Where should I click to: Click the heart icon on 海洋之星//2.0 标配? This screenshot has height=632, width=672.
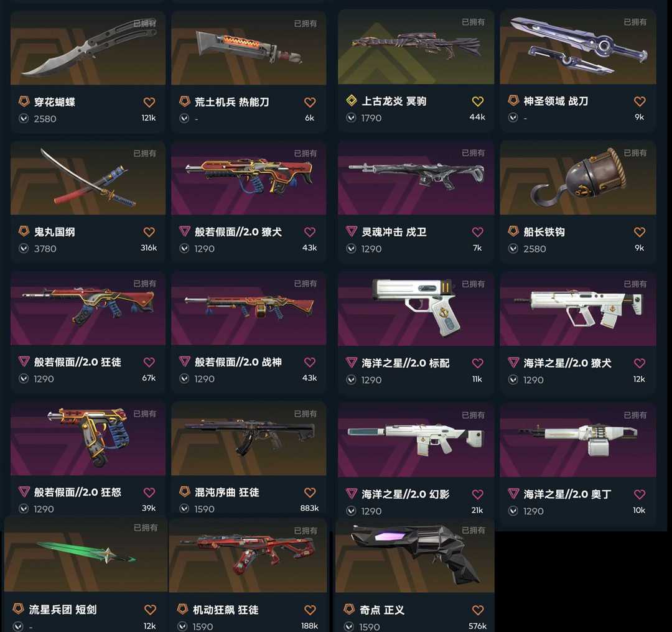pos(477,363)
